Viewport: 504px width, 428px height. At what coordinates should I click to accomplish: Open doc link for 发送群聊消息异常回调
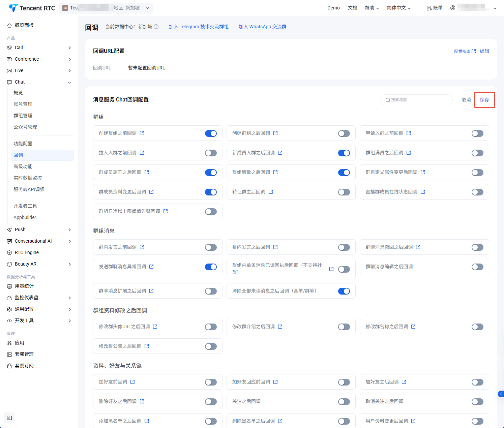151,267
